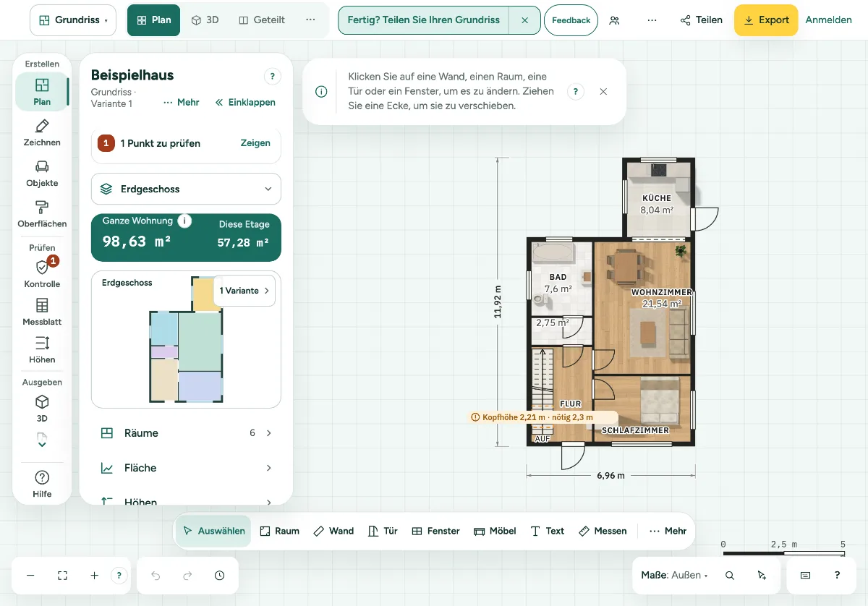Expand the Erdgeschoss floor selector

186,189
